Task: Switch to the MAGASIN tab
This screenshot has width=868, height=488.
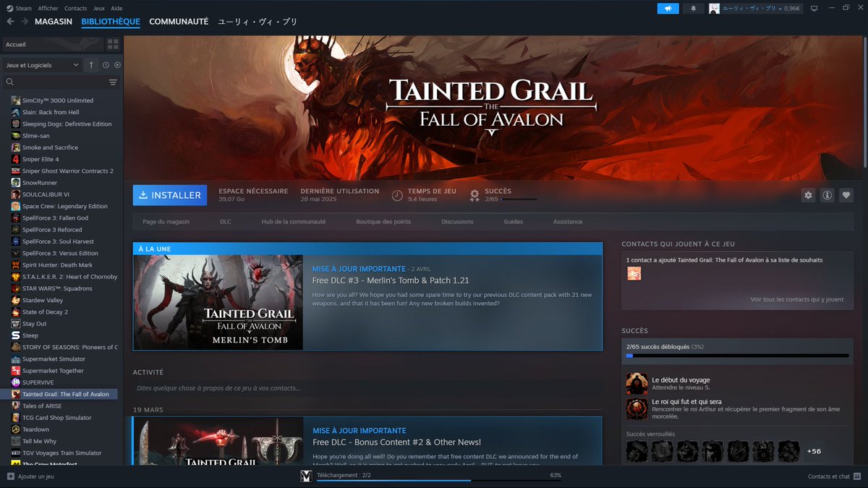Action: coord(54,22)
